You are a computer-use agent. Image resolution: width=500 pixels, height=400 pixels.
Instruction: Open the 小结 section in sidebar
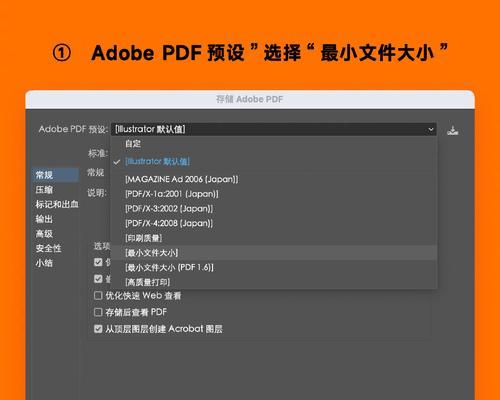pyautogui.click(x=44, y=263)
